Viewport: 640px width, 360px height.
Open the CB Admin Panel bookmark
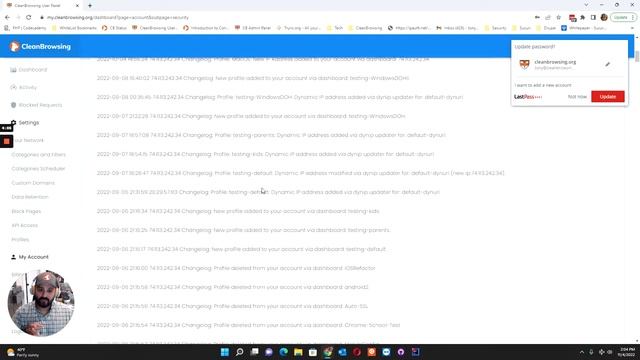click(x=253, y=28)
